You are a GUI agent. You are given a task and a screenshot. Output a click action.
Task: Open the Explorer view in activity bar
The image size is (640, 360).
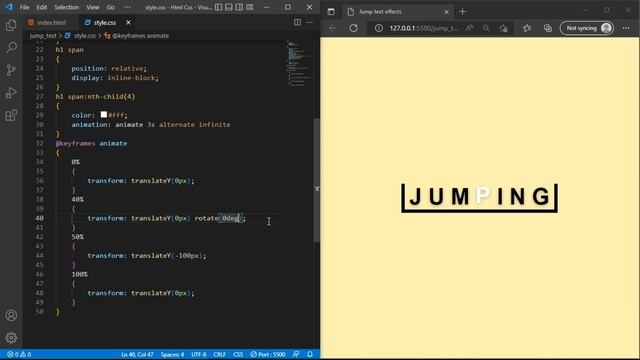pos(11,25)
